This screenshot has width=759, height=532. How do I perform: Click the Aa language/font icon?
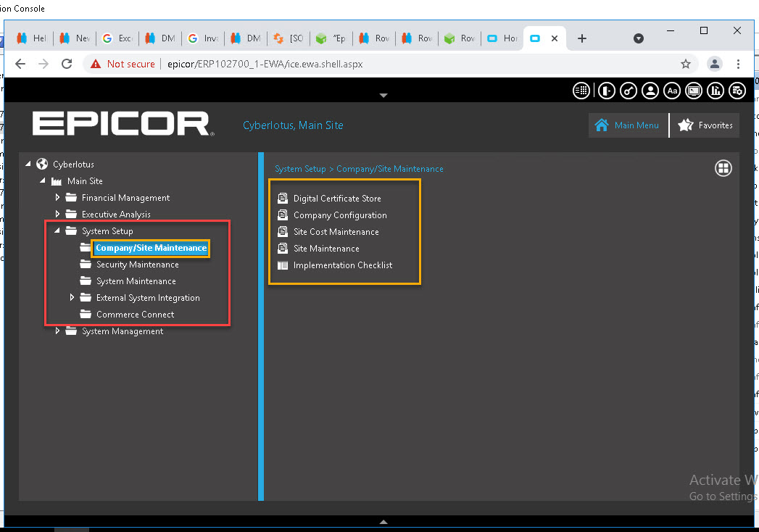click(672, 91)
